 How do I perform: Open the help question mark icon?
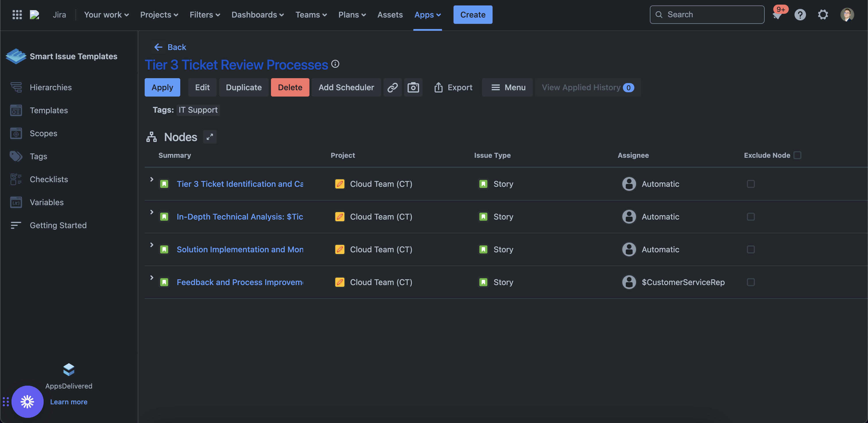pos(800,14)
